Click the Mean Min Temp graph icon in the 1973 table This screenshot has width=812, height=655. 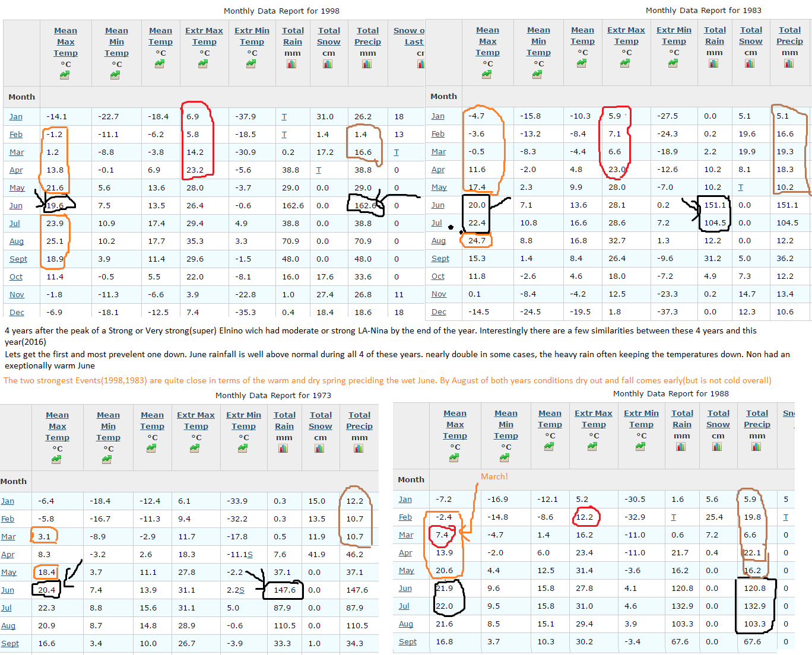click(107, 460)
